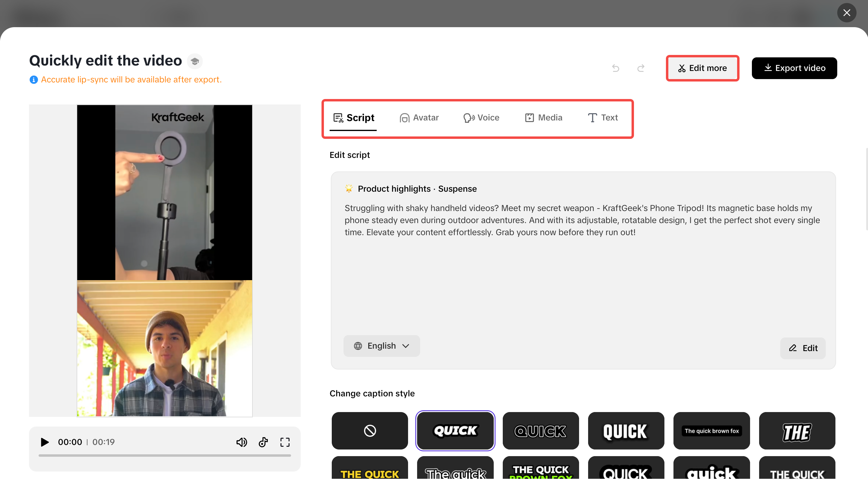Viewport: 868px width, 483px height.
Task: Close the quick edit dialog
Action: point(846,13)
